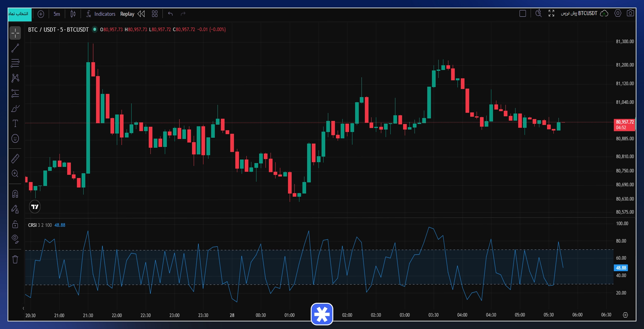Add a symbol to compare with plus icon
The height and width of the screenshot is (329, 644).
coord(41,14)
